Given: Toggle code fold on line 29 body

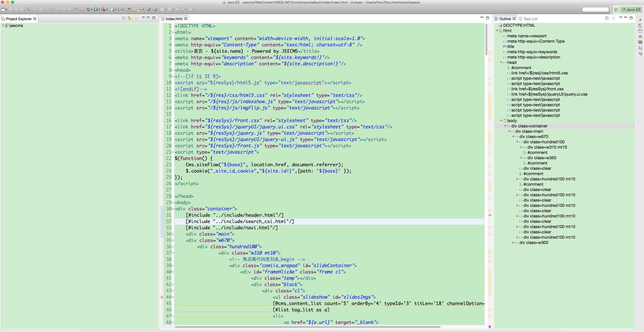Looking at the screenshot, I should pyautogui.click(x=173, y=203).
